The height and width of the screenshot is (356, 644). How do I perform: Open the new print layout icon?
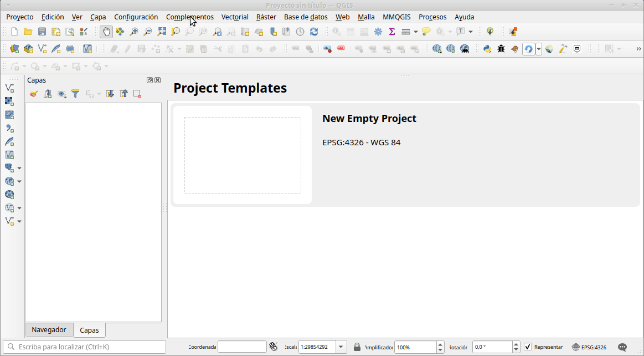[x=56, y=32]
